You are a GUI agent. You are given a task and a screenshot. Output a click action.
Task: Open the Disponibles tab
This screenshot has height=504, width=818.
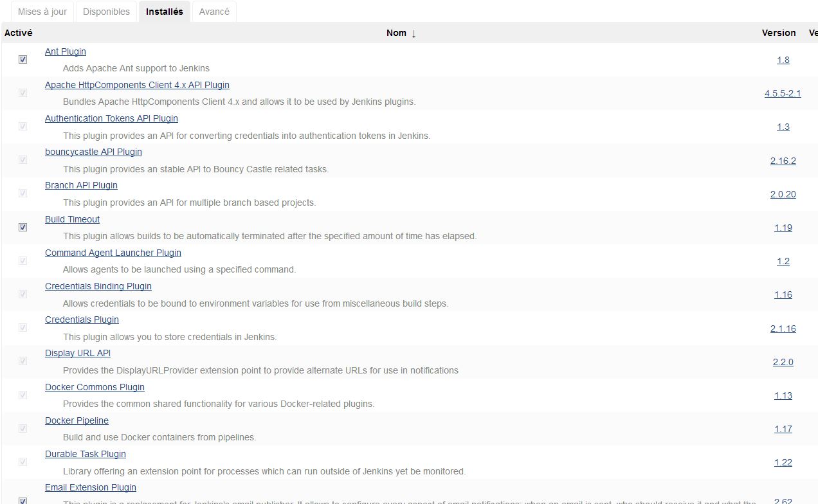click(106, 12)
